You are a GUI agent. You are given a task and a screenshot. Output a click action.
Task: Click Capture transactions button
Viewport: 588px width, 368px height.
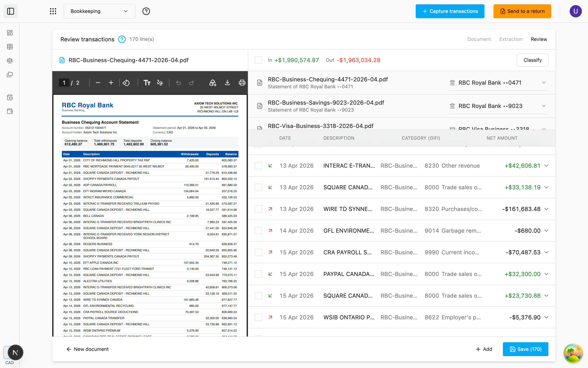450,11
